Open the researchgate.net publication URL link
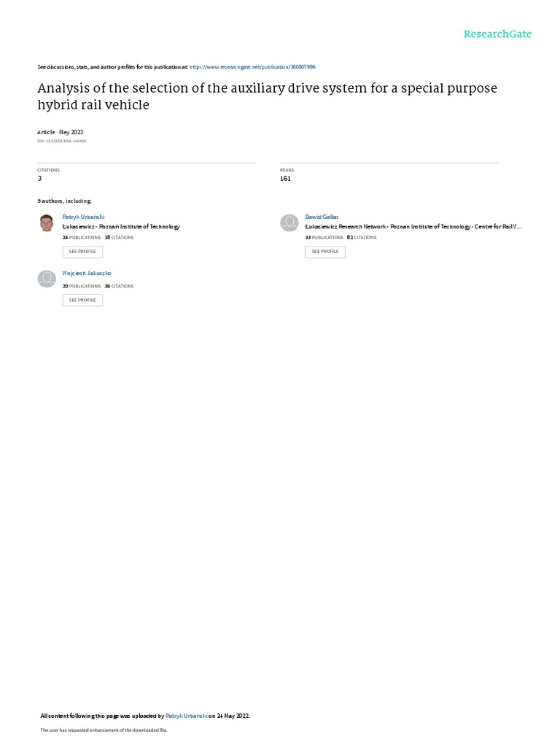Image resolution: width=560 pixels, height=747 pixels. tap(252, 67)
